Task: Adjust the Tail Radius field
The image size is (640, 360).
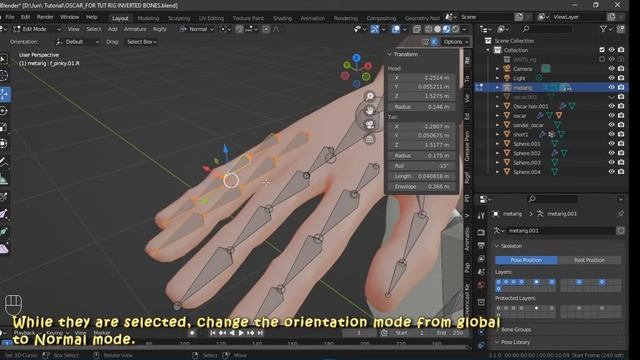Action: pos(422,156)
